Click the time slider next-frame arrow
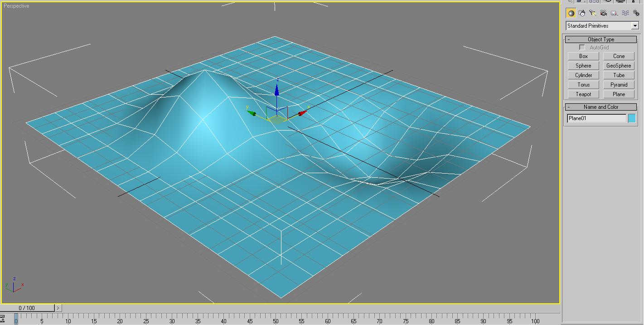The width and height of the screenshot is (644, 325). [58, 308]
